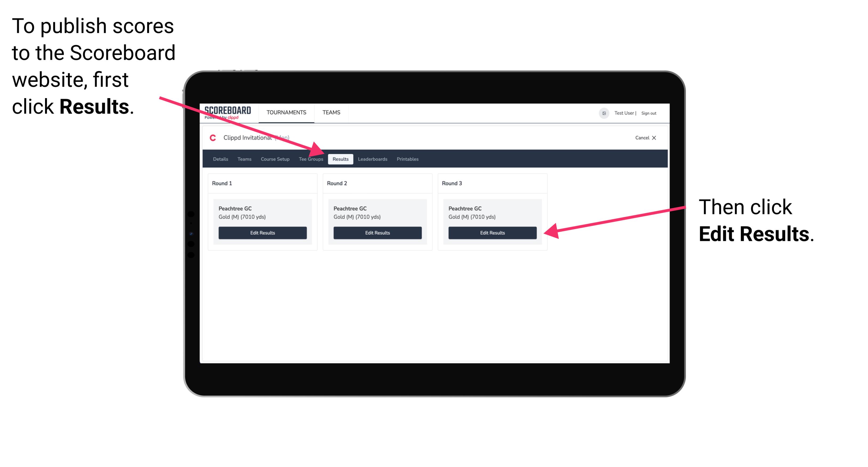
Task: Click Edit Results for Round 3
Action: [x=492, y=232]
